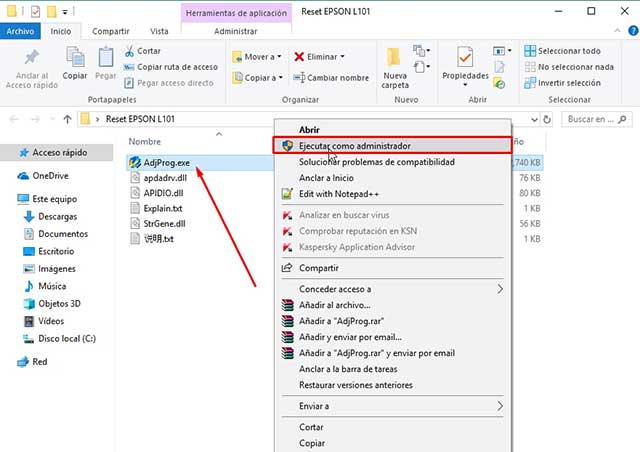Select the APIDIO.dll file
640x452 pixels.
[x=163, y=193]
